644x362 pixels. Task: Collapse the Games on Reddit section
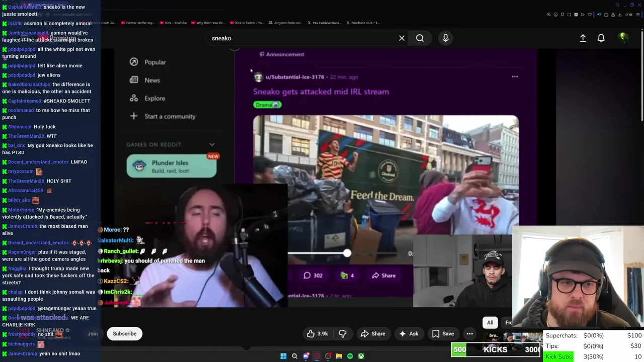tap(212, 145)
